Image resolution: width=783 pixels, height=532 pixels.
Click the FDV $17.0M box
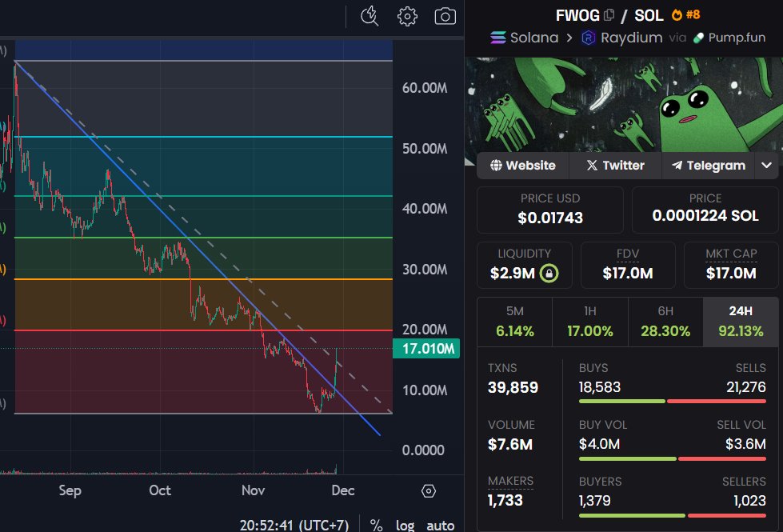[x=628, y=266]
